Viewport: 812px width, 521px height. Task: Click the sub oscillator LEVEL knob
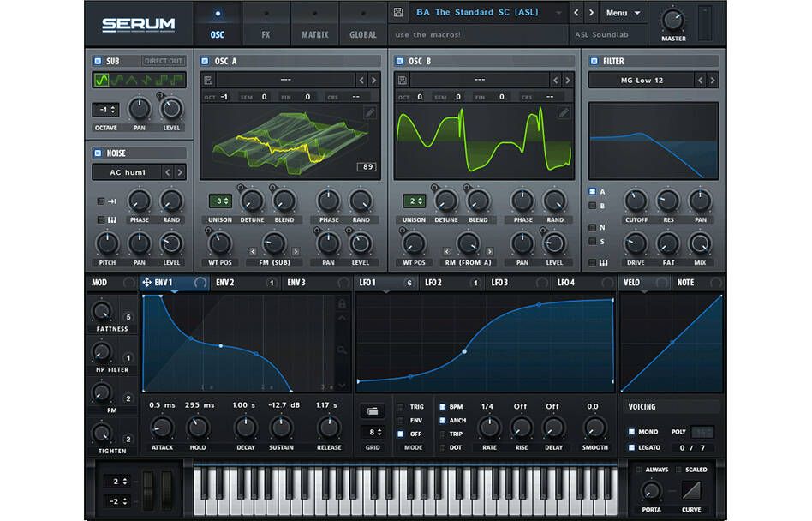(171, 109)
